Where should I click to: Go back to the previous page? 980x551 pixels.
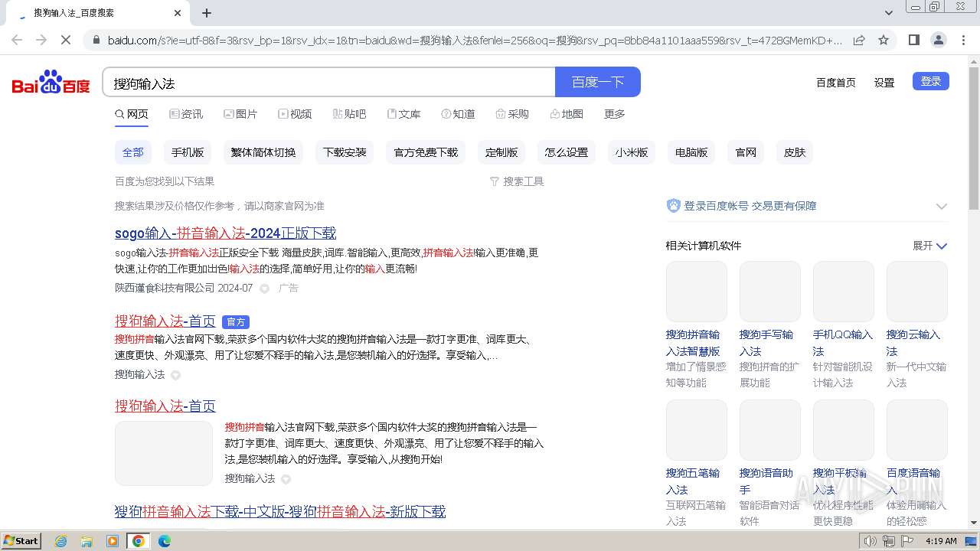tap(17, 40)
